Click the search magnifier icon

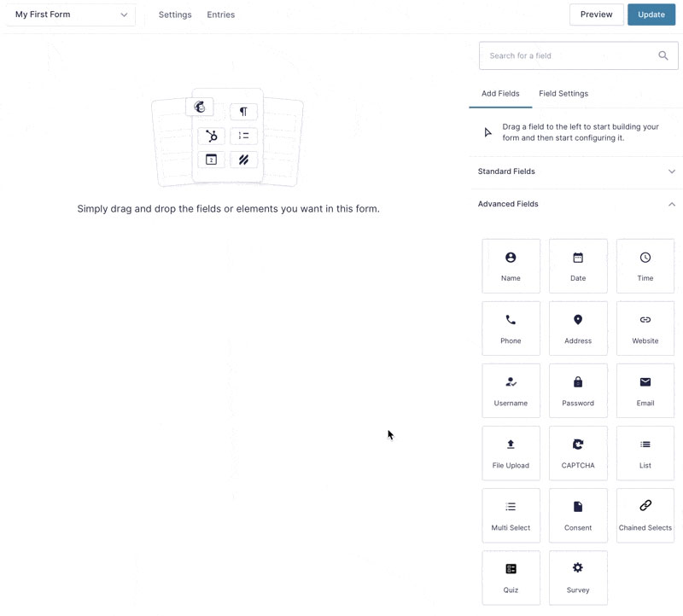click(663, 55)
